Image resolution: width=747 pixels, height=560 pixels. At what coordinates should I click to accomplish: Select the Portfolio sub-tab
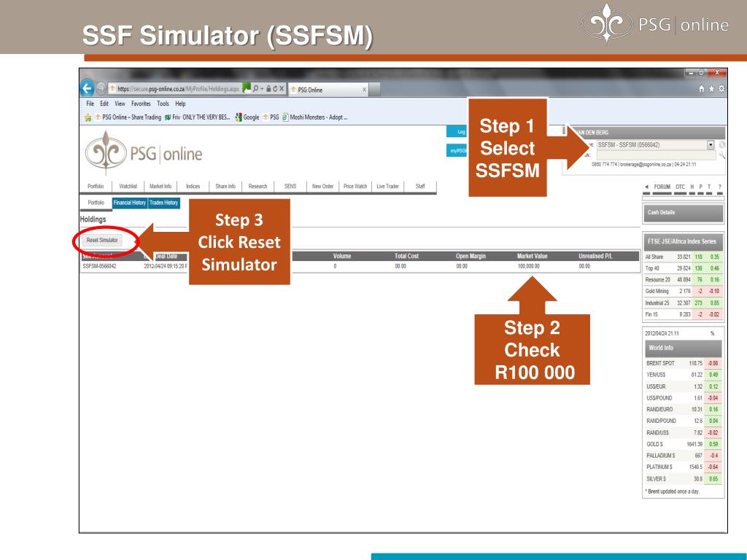pyautogui.click(x=96, y=203)
